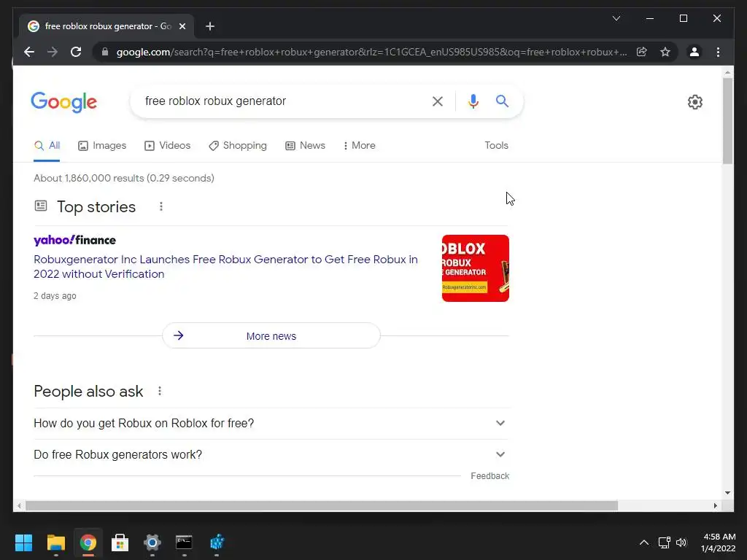Open the volume speaker tray icon
Viewport: 747px width, 560px height.
click(681, 542)
